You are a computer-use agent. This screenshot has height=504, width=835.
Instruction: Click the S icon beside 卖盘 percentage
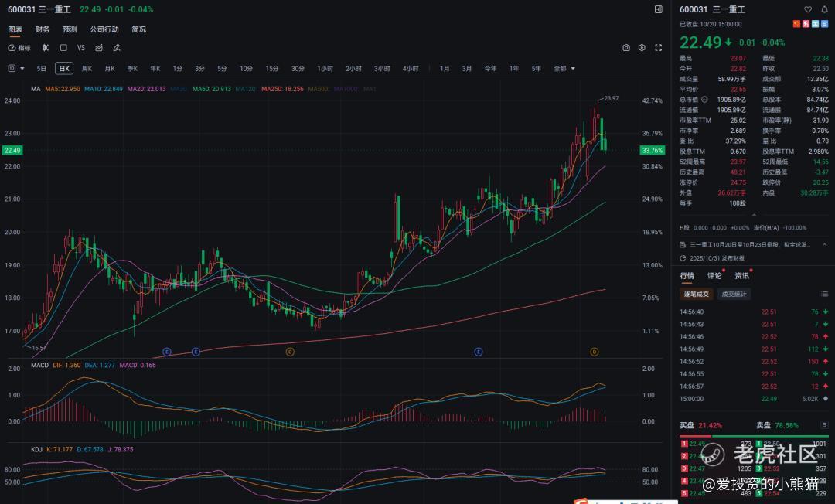[824, 424]
